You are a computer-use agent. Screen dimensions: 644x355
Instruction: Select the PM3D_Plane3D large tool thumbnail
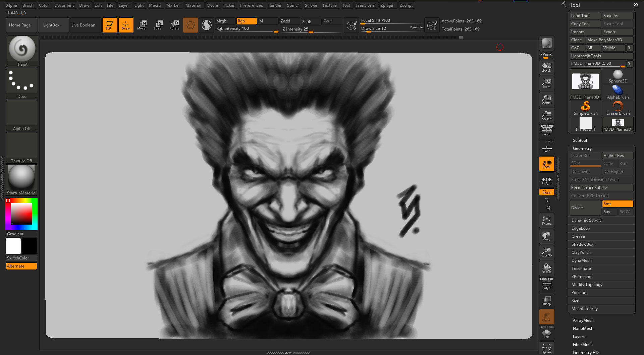tap(585, 84)
